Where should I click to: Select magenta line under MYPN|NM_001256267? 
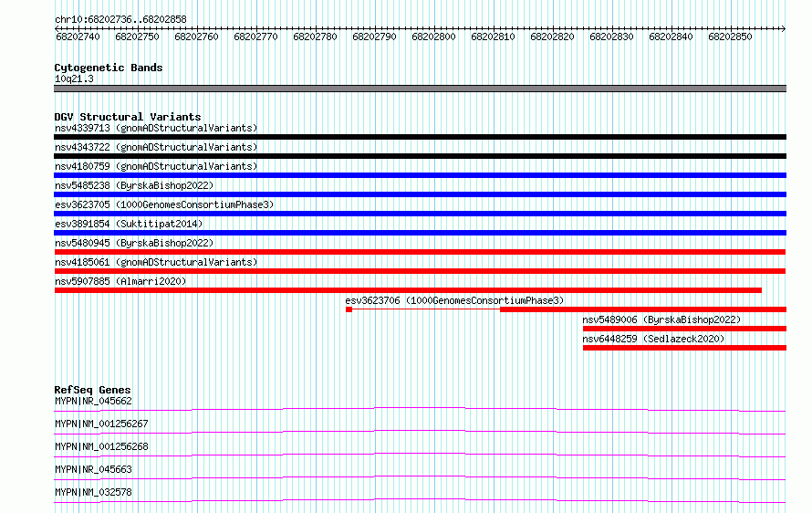point(420,432)
